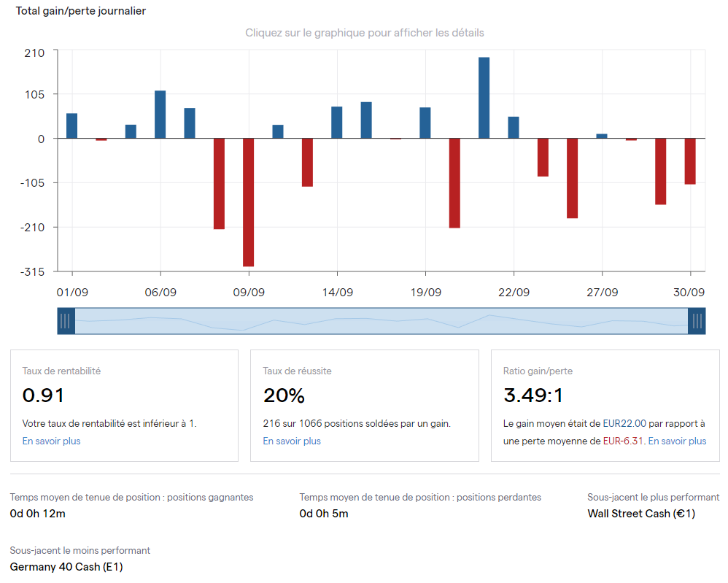728x583 pixels.
Task: Click the Taux de rentabilité card value 0.91
Action: click(x=44, y=395)
